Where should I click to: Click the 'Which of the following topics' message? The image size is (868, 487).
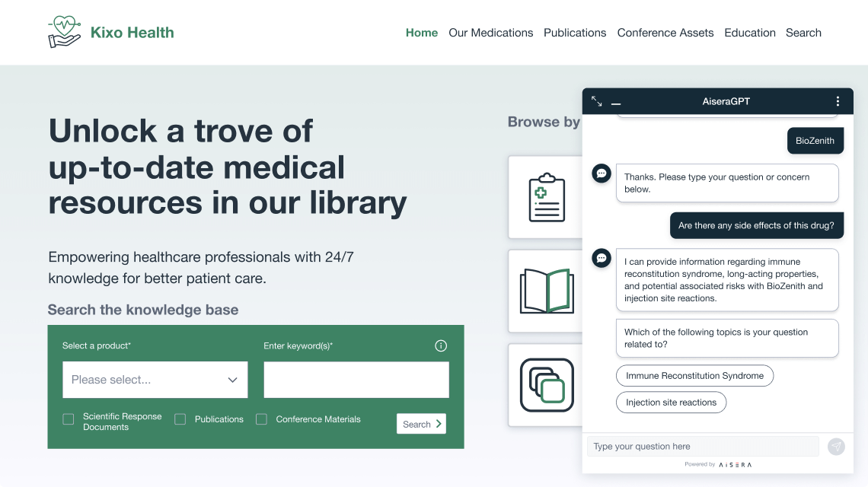[x=727, y=338]
